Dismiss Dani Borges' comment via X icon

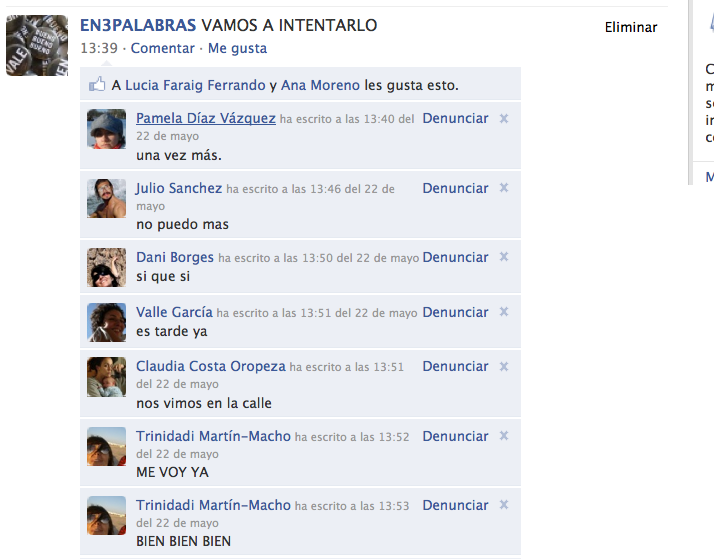click(504, 257)
